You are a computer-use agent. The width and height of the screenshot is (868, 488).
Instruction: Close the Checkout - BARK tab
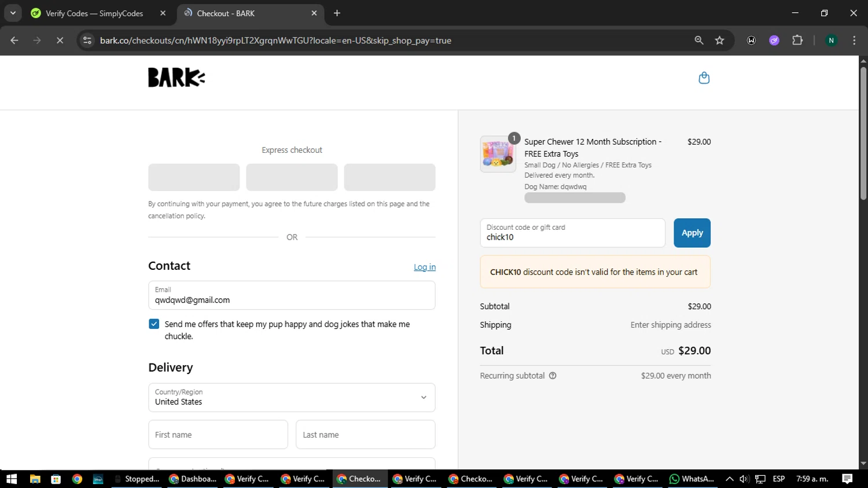[x=314, y=13]
